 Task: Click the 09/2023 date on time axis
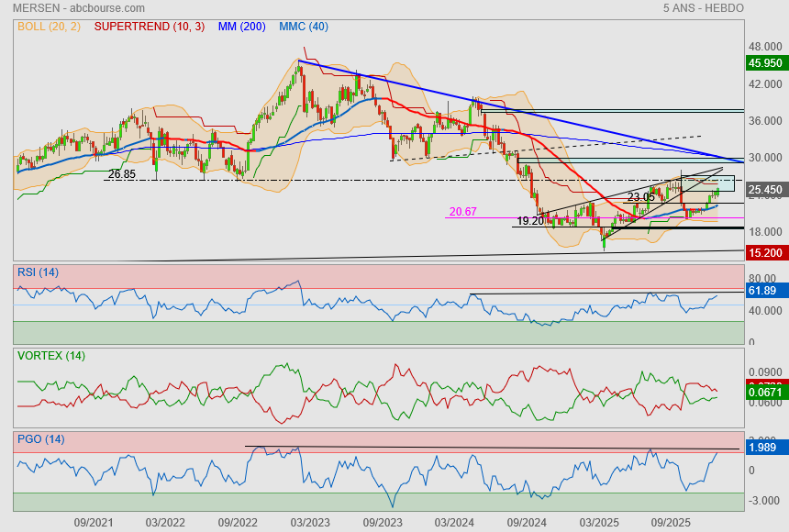point(383,522)
